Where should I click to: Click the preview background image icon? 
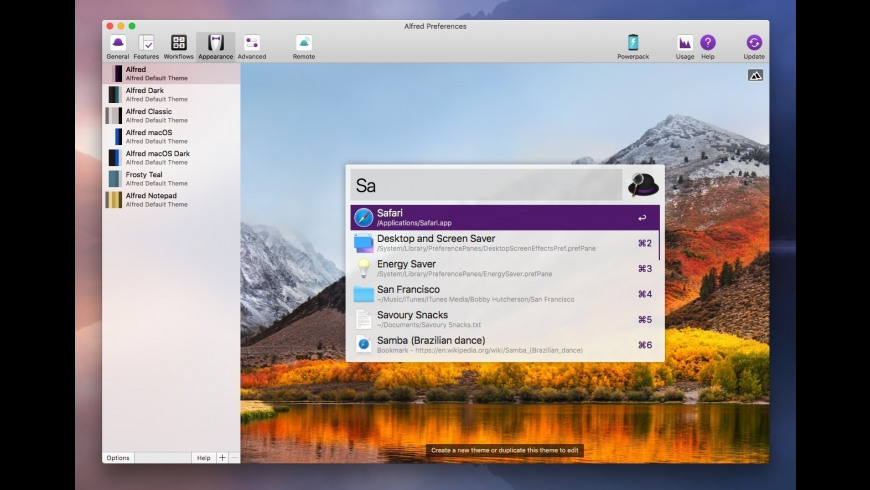[755, 75]
